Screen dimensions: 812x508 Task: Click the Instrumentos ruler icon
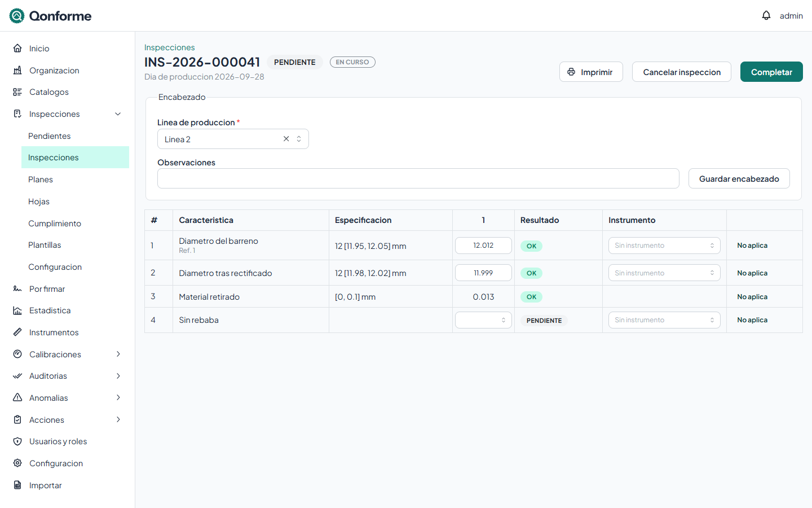pyautogui.click(x=17, y=332)
